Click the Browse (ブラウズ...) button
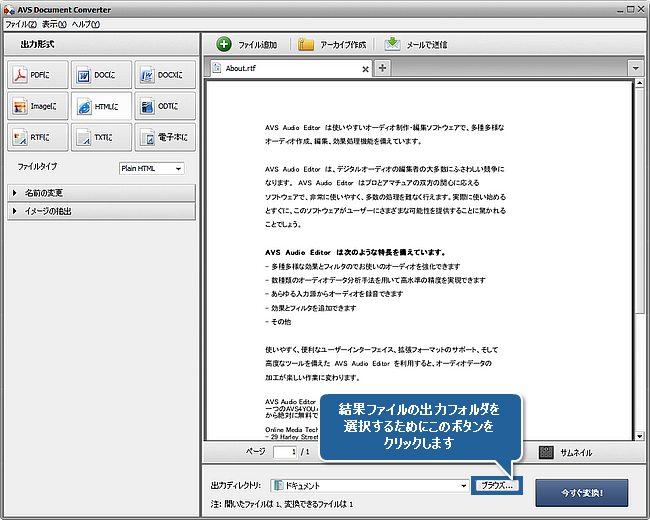This screenshot has width=650, height=520. 497,485
